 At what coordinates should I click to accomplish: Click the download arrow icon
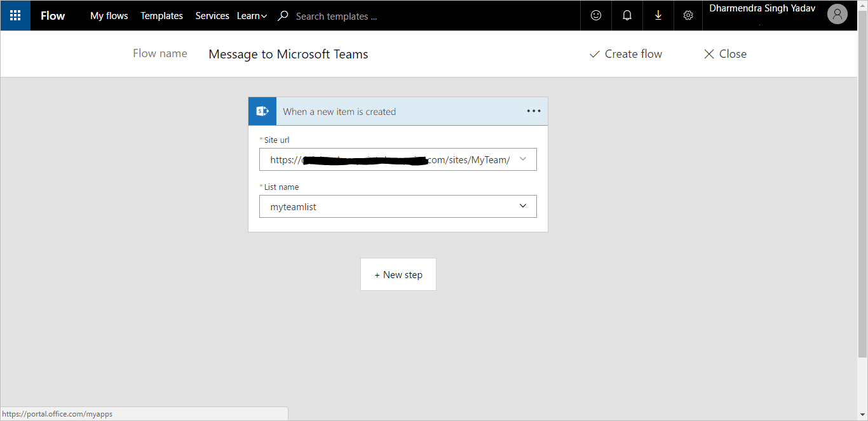[x=658, y=15]
